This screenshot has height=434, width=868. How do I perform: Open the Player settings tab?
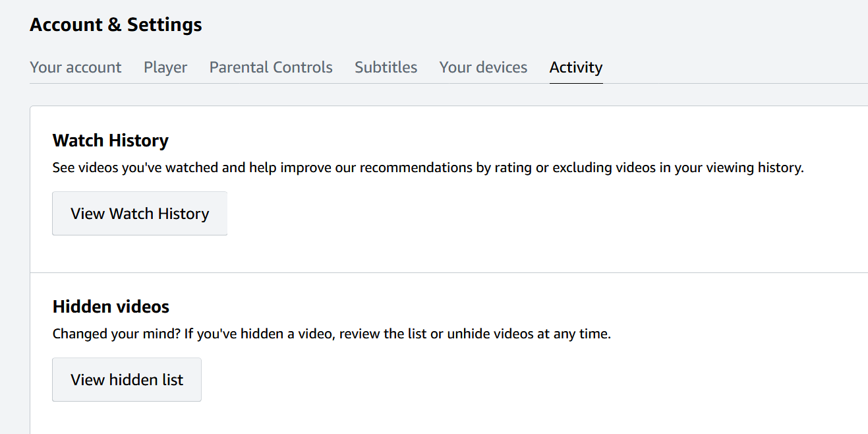165,67
